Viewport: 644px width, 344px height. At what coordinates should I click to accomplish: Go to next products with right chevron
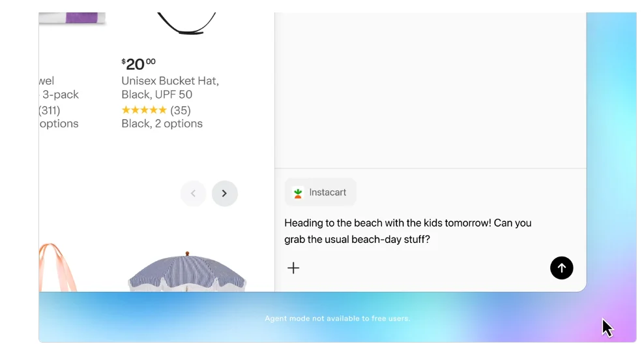coord(225,193)
